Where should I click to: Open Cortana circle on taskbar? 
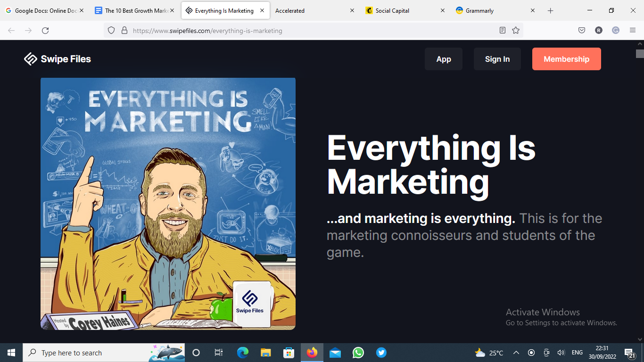click(196, 353)
